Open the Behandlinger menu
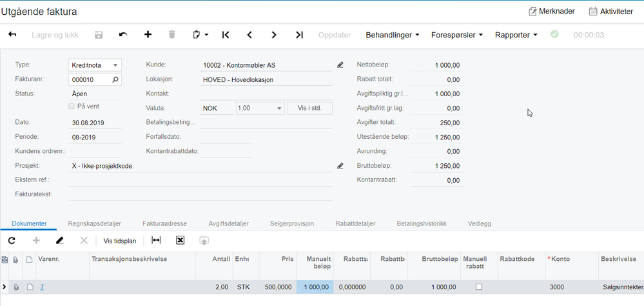The width and height of the screenshot is (644, 306). tap(393, 35)
